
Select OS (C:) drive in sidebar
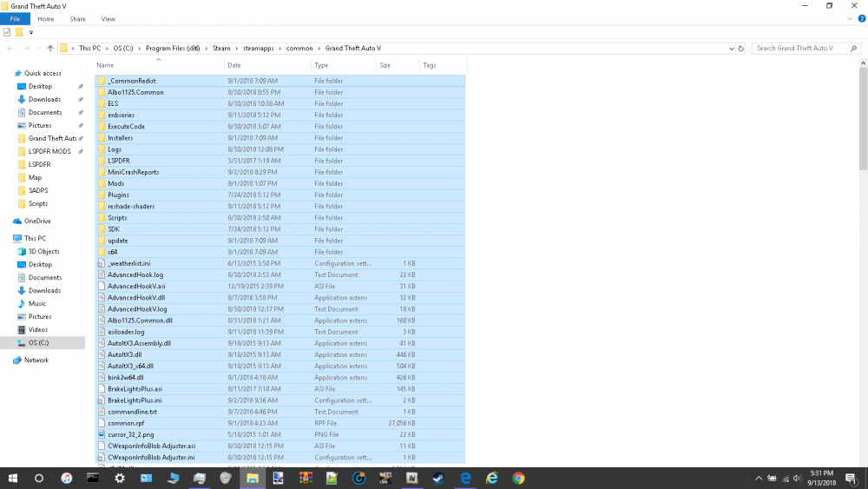pyautogui.click(x=38, y=343)
